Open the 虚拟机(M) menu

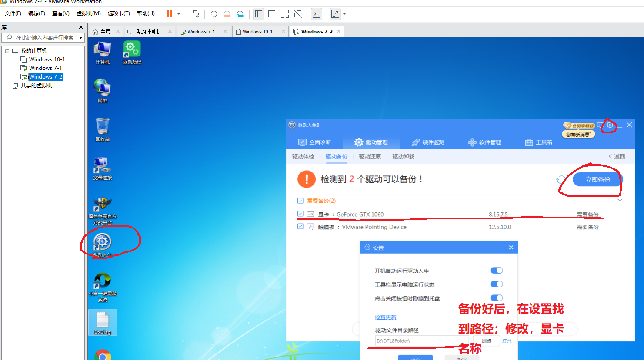88,13
